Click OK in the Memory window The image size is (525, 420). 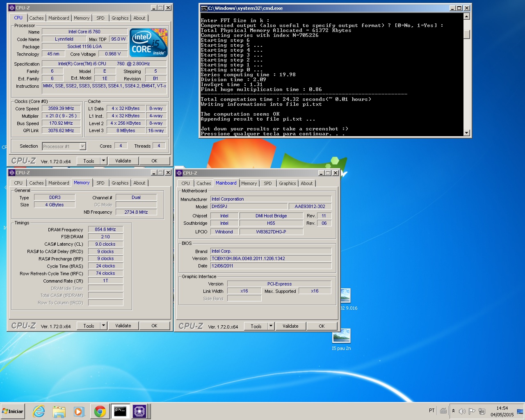pos(154,326)
